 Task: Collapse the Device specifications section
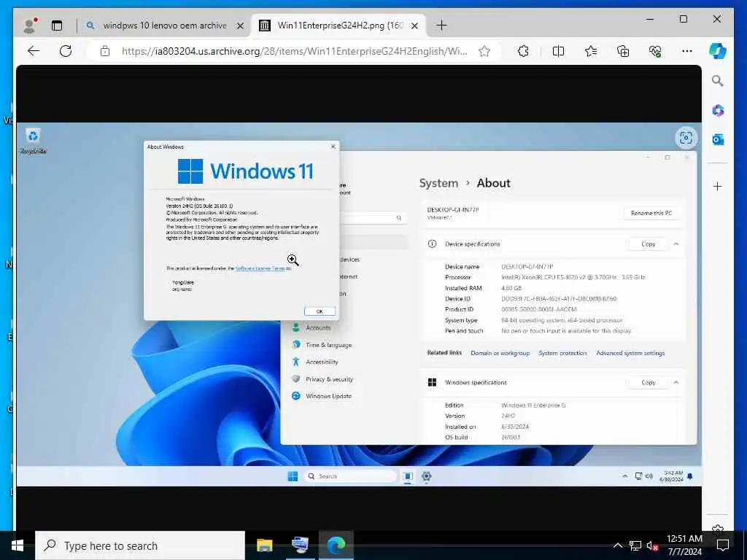click(x=676, y=244)
